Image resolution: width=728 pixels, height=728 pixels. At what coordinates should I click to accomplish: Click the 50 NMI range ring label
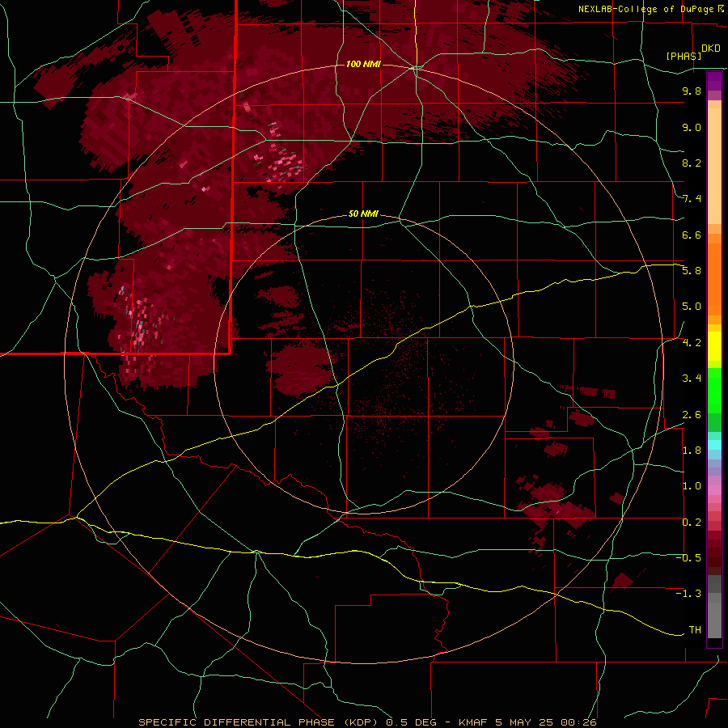coord(363,214)
